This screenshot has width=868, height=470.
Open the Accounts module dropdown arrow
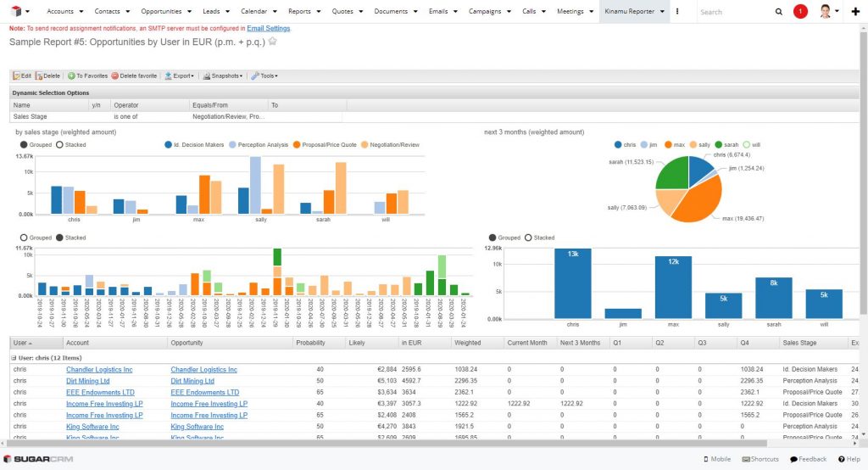pyautogui.click(x=81, y=11)
